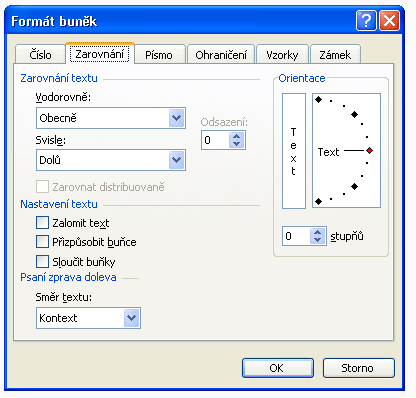Click the Help question mark icon

pos(366,21)
